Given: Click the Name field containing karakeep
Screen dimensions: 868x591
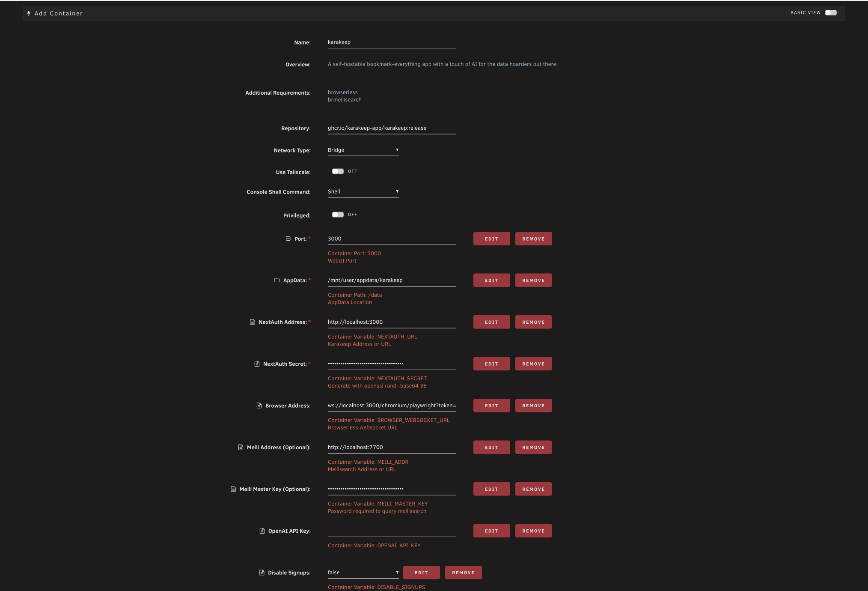Looking at the screenshot, I should click(x=392, y=42).
